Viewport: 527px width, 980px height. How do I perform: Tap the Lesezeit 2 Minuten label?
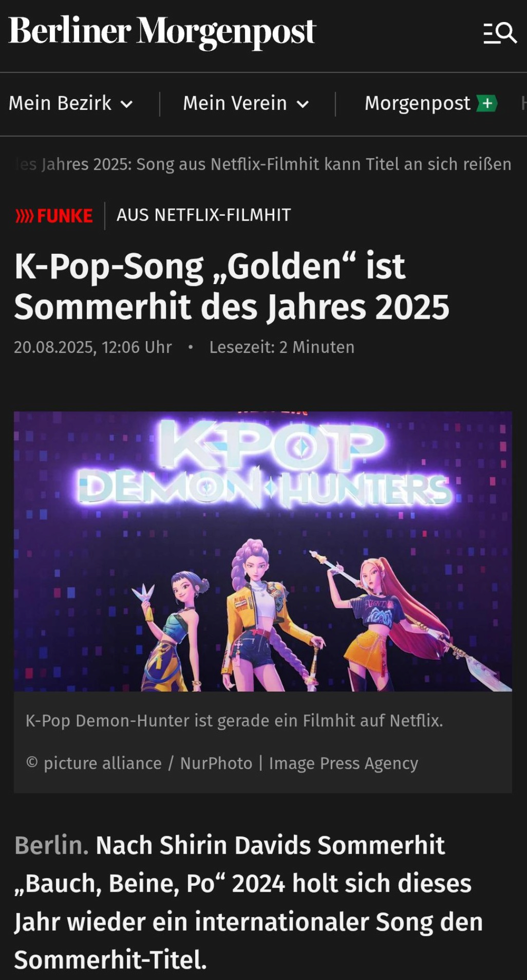tap(282, 347)
